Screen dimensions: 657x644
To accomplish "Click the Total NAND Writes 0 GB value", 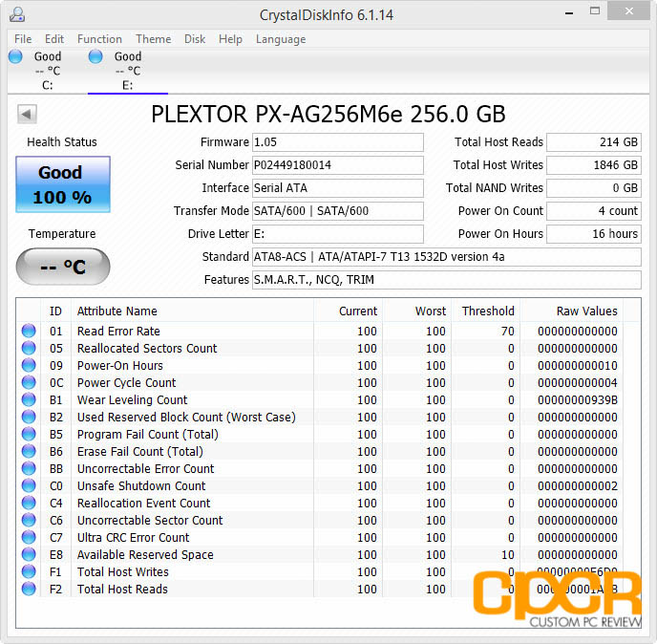I will [x=594, y=188].
